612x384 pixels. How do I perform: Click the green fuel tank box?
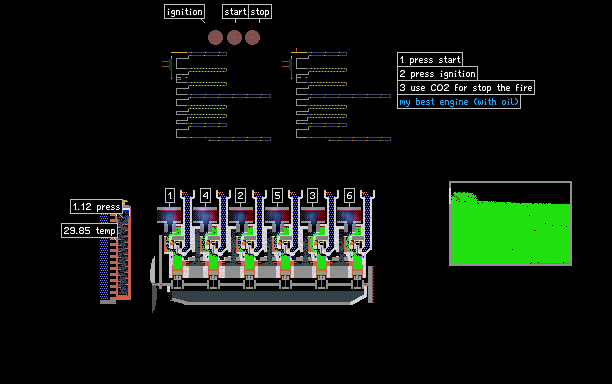[x=511, y=224]
